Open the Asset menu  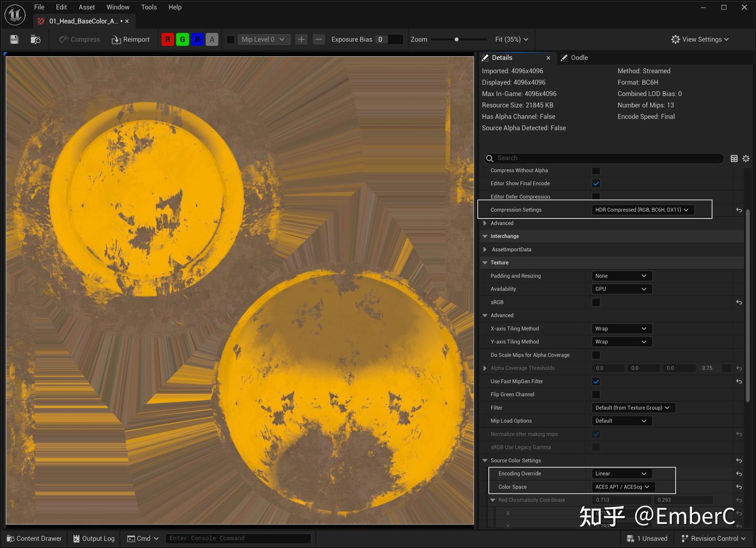pyautogui.click(x=87, y=7)
